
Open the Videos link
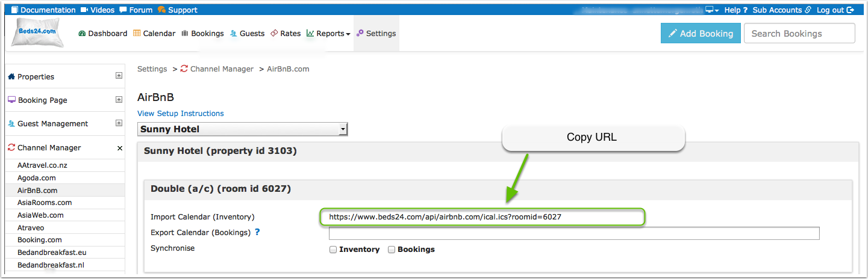pyautogui.click(x=98, y=10)
